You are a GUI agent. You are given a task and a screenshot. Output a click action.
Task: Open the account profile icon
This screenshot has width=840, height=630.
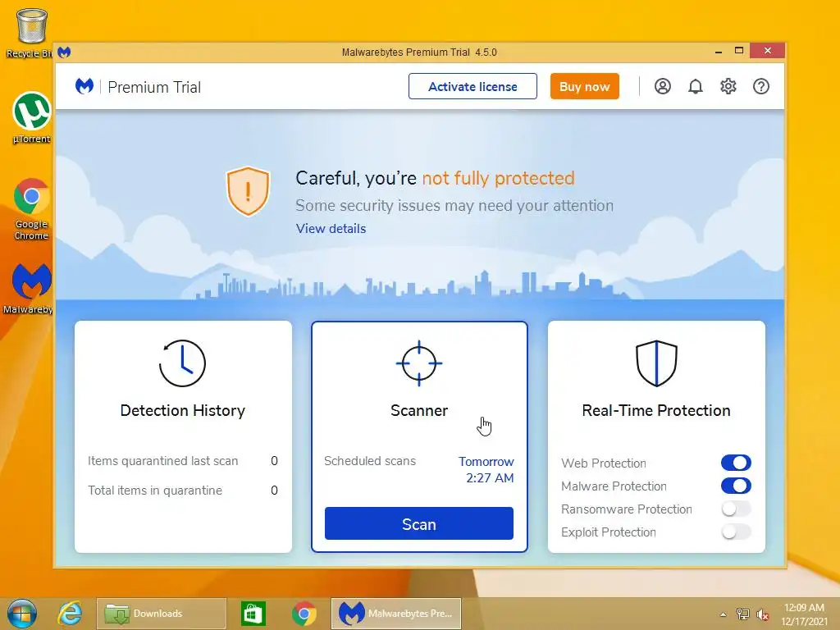[x=663, y=86]
